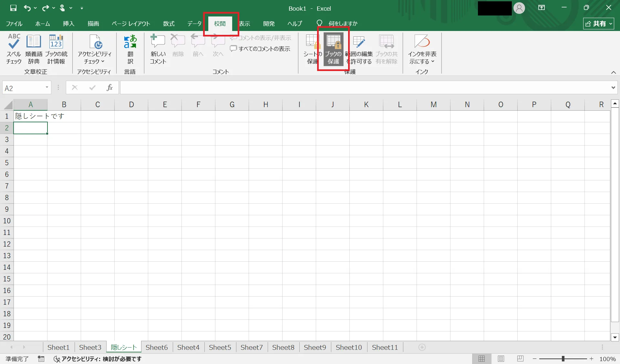Click protect workbook (ブックの保護) button
This screenshot has width=620, height=364.
pyautogui.click(x=333, y=49)
